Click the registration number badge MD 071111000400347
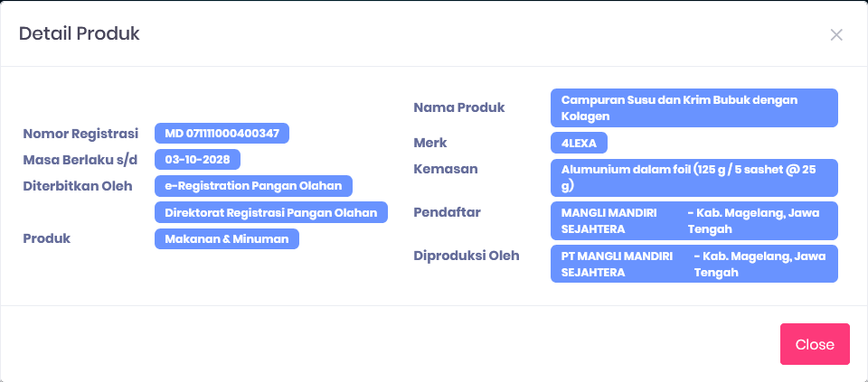 (222, 134)
